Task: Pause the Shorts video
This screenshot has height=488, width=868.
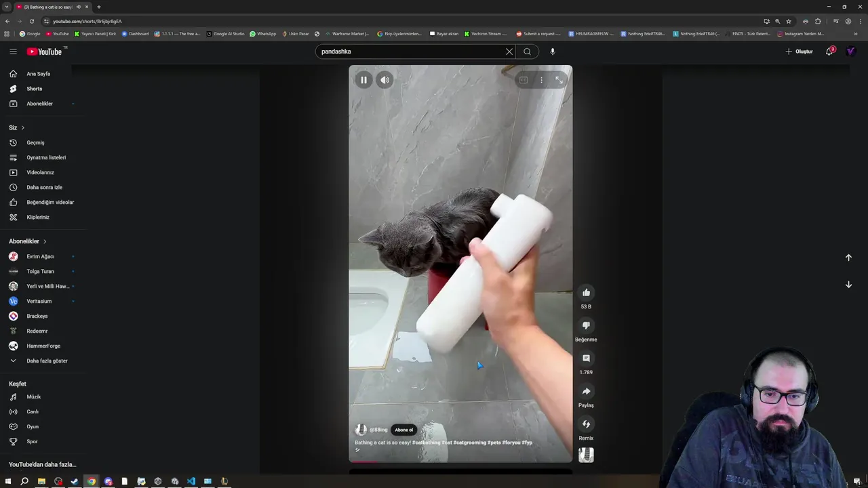Action: [x=363, y=80]
